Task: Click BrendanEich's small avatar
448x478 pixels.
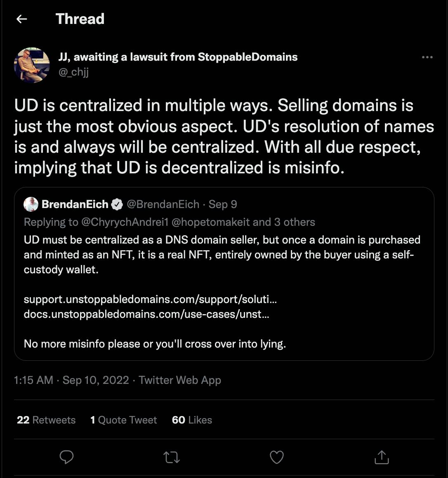Action: coord(31,204)
